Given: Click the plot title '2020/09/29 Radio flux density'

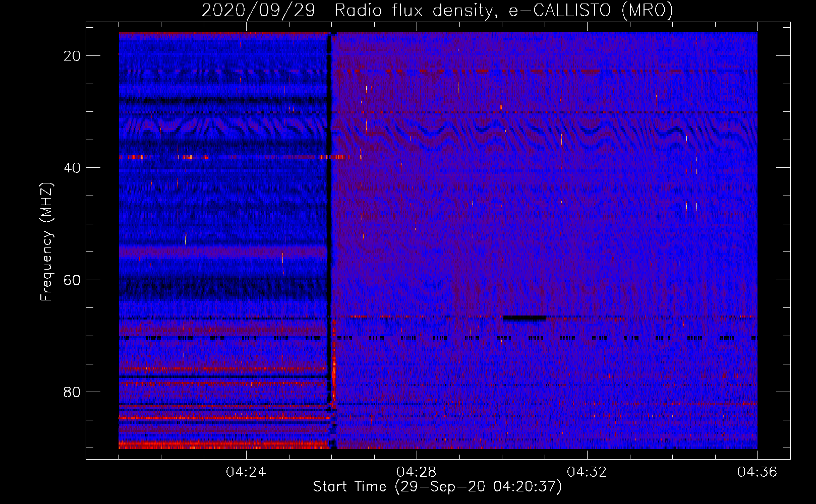Looking at the screenshot, I should click(347, 11).
